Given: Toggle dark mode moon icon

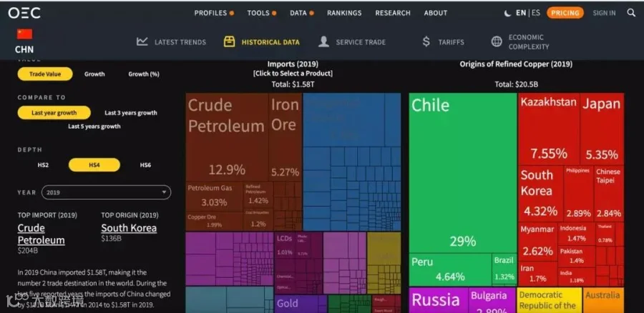Looking at the screenshot, I should [507, 13].
